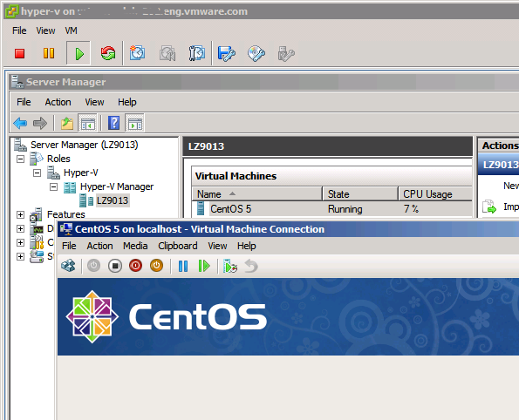Open the VM Connection Help menu

pos(247,246)
